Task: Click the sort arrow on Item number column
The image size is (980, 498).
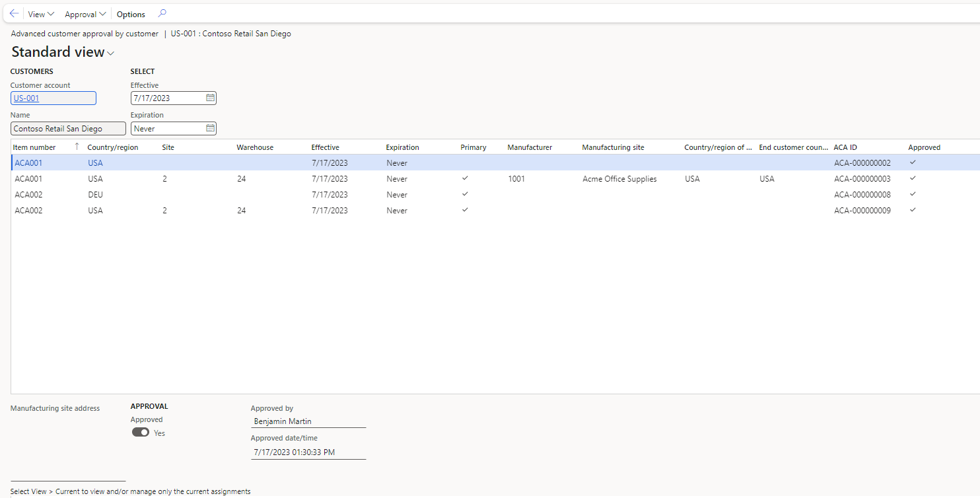Action: pos(76,147)
